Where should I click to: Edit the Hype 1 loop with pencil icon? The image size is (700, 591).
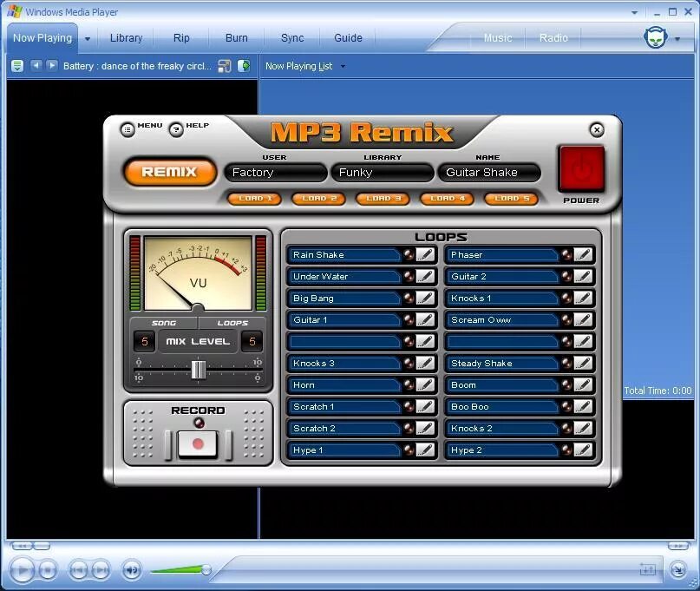click(425, 450)
